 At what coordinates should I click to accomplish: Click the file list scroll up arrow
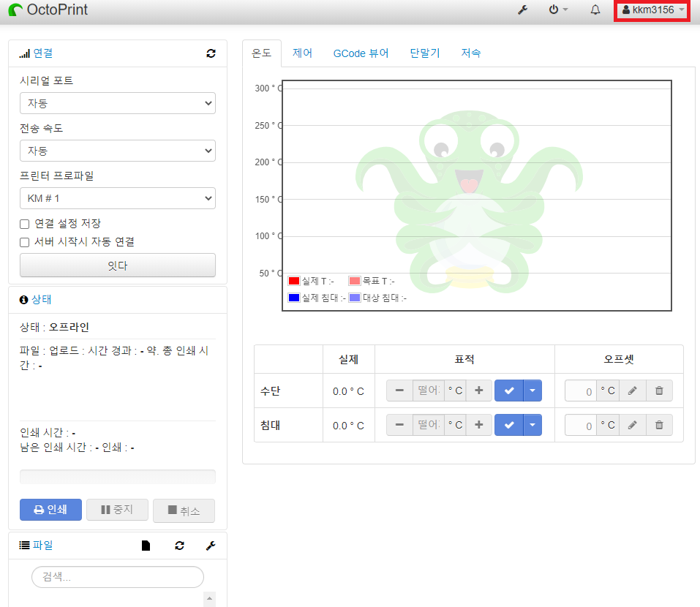(x=209, y=599)
